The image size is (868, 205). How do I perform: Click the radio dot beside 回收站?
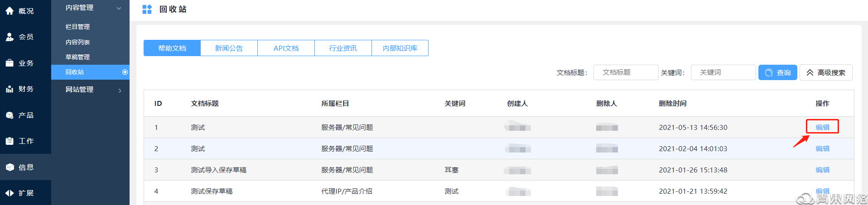click(125, 72)
